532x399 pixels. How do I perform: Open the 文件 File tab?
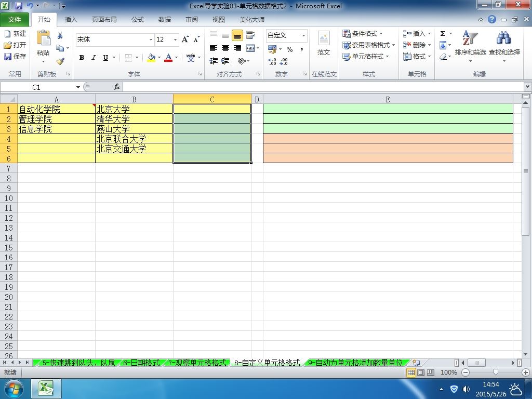[15, 20]
